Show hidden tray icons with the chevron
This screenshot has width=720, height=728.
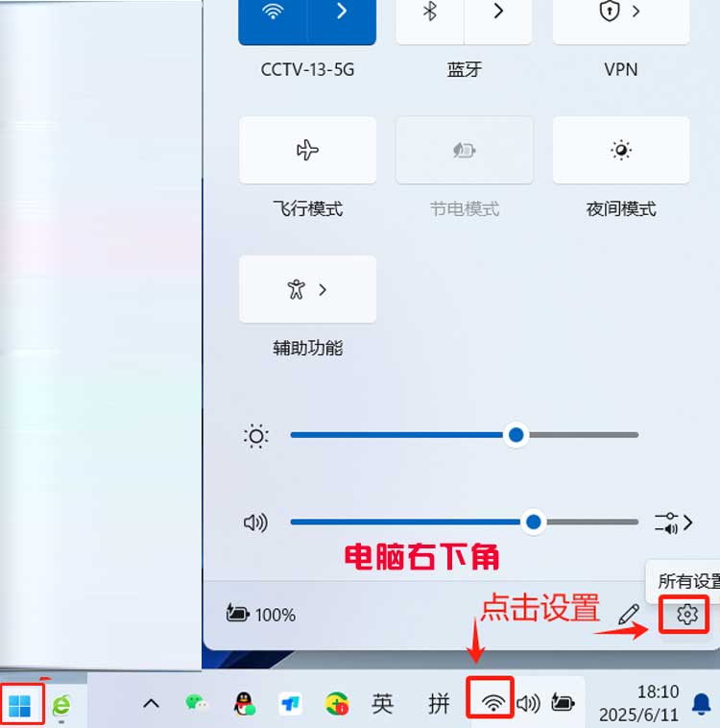tap(151, 704)
